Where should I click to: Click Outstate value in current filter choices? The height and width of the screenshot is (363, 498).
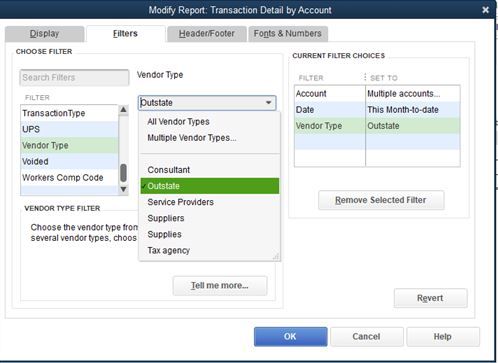point(413,126)
